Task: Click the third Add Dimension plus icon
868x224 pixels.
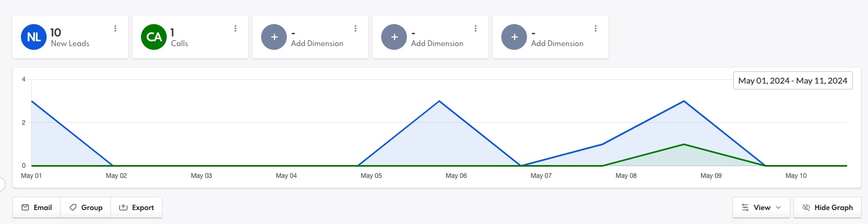Action: [x=514, y=37]
